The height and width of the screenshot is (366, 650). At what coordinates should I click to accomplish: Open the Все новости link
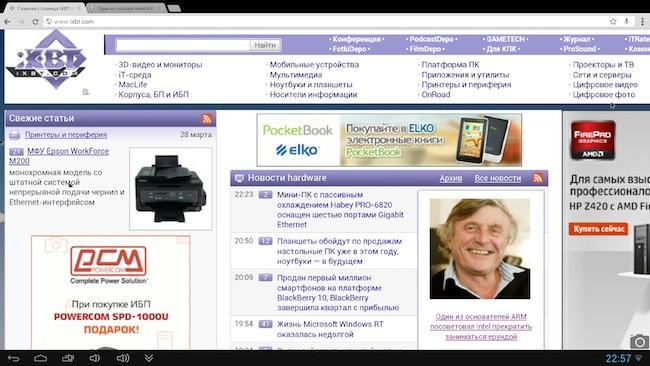point(498,178)
